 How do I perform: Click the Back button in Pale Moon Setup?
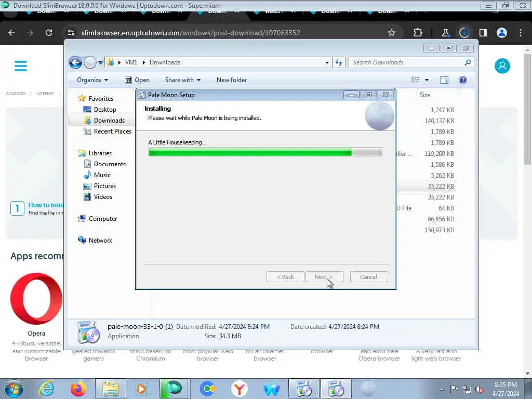click(285, 277)
